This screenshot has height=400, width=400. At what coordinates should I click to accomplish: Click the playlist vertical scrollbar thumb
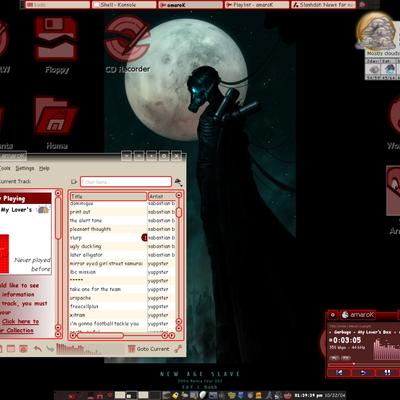point(179,212)
